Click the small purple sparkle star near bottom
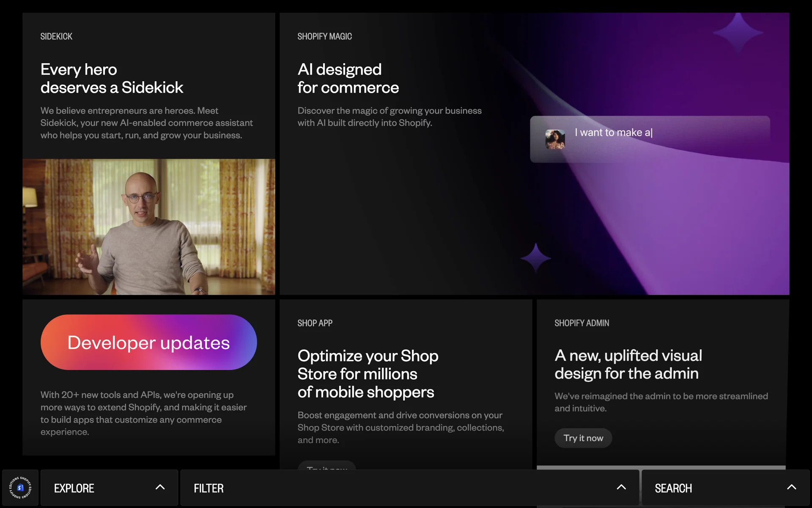Screen dimensions: 812x508 535,258
